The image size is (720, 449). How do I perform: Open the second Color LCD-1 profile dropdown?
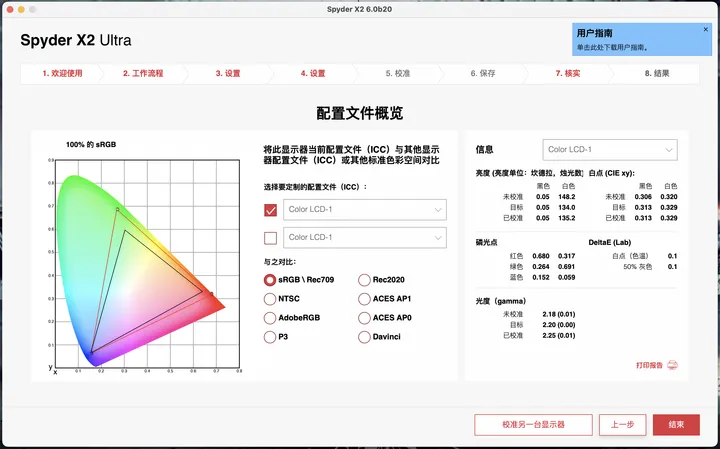(365, 238)
